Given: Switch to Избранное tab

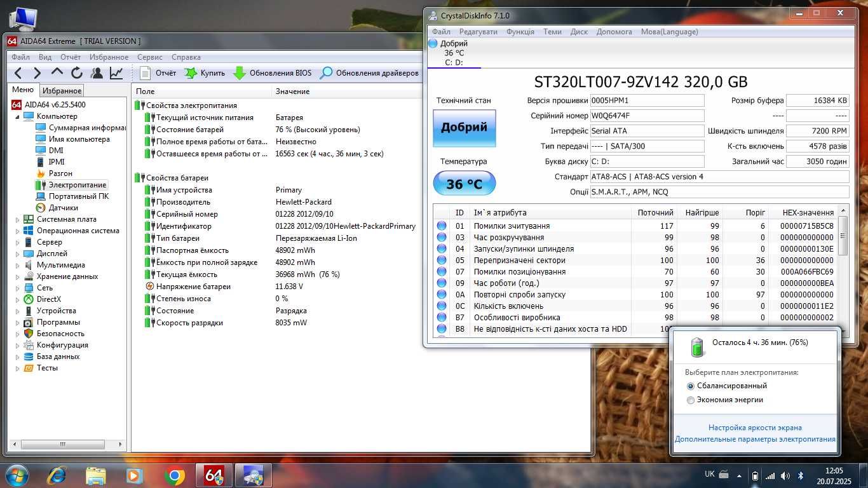Looking at the screenshot, I should [x=62, y=91].
